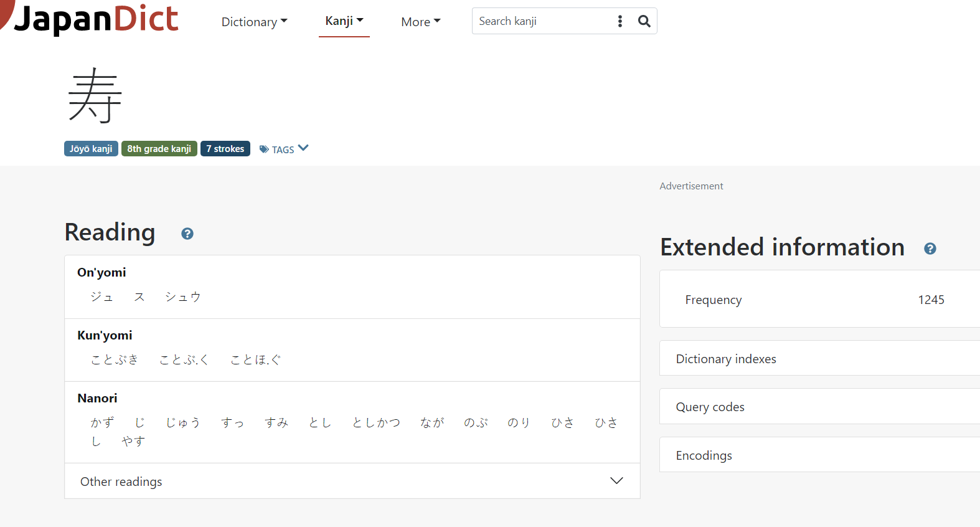Click the tag icon beside TAGS
Viewport: 980px width, 527px height.
(264, 150)
